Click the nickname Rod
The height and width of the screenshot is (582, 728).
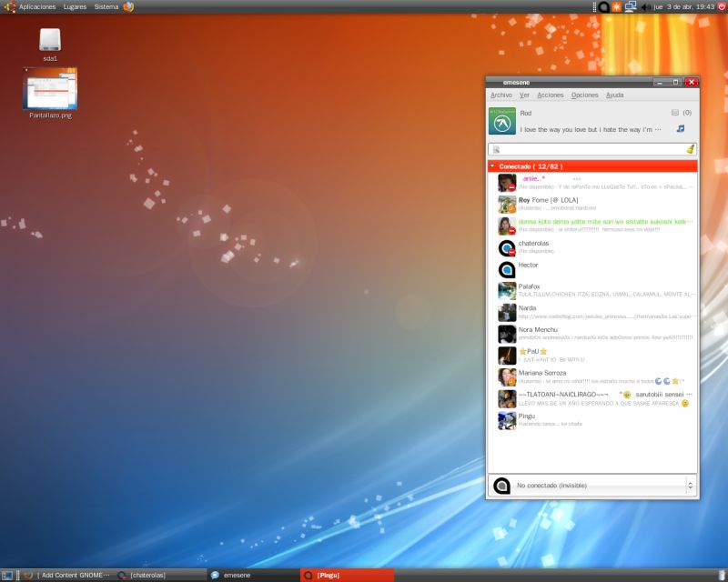coord(526,114)
